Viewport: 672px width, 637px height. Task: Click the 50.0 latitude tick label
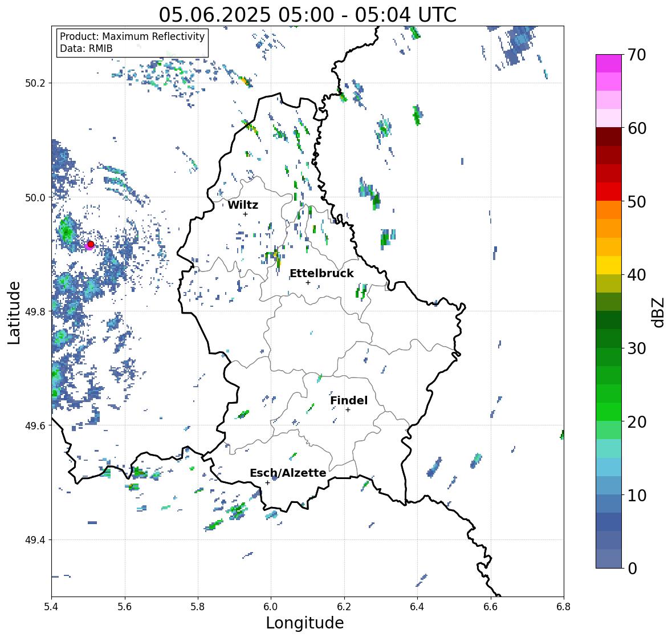point(35,198)
